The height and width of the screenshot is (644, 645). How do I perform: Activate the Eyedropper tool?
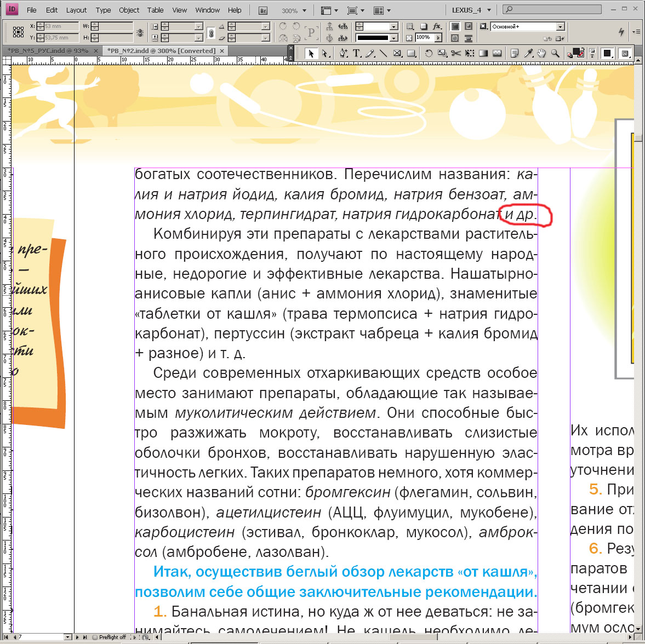pyautogui.click(x=529, y=53)
